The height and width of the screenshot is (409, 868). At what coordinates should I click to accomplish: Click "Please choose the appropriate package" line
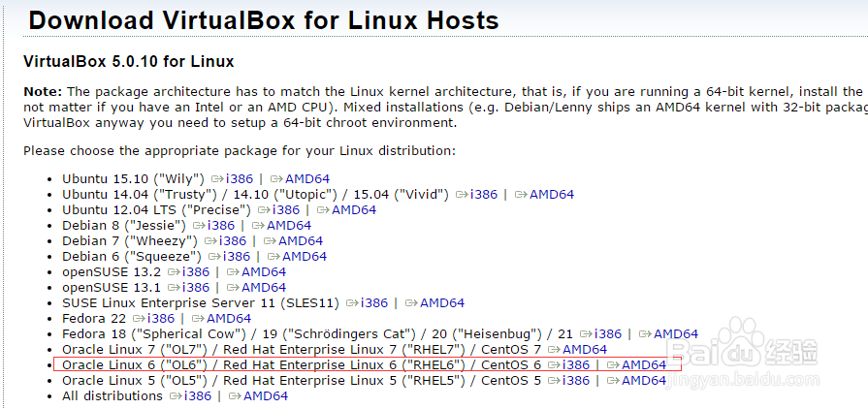[240, 150]
